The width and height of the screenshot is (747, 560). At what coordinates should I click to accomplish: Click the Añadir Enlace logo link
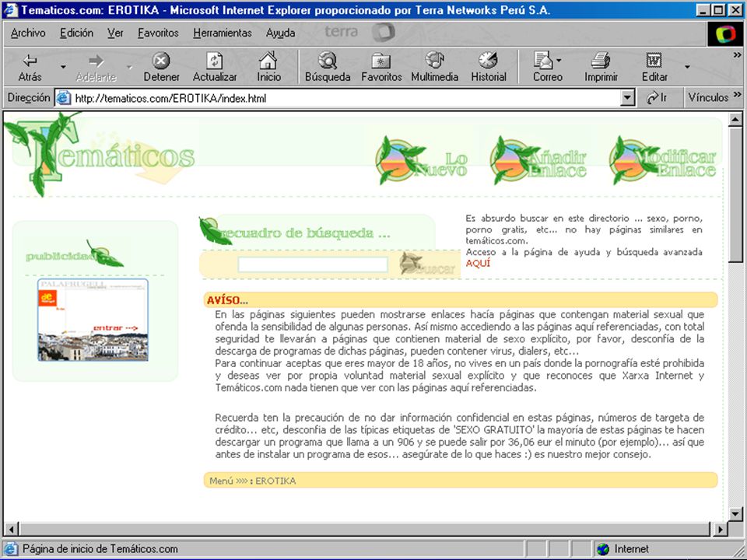(x=538, y=160)
